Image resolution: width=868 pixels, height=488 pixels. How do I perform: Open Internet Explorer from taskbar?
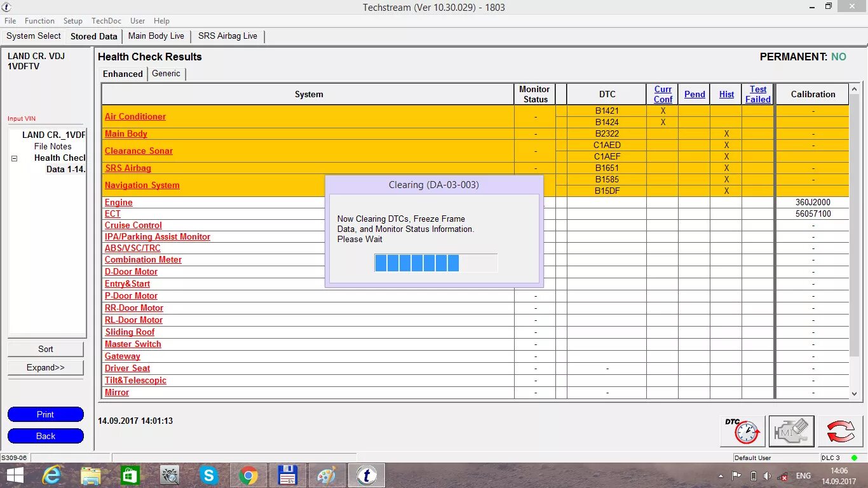tap(51, 475)
